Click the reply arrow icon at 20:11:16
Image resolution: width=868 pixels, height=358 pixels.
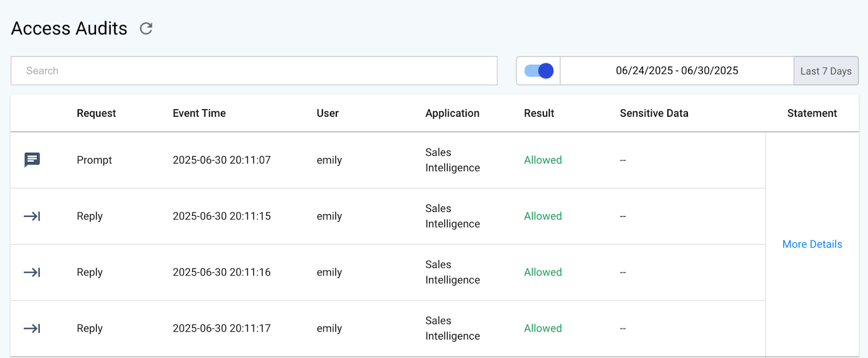32,272
